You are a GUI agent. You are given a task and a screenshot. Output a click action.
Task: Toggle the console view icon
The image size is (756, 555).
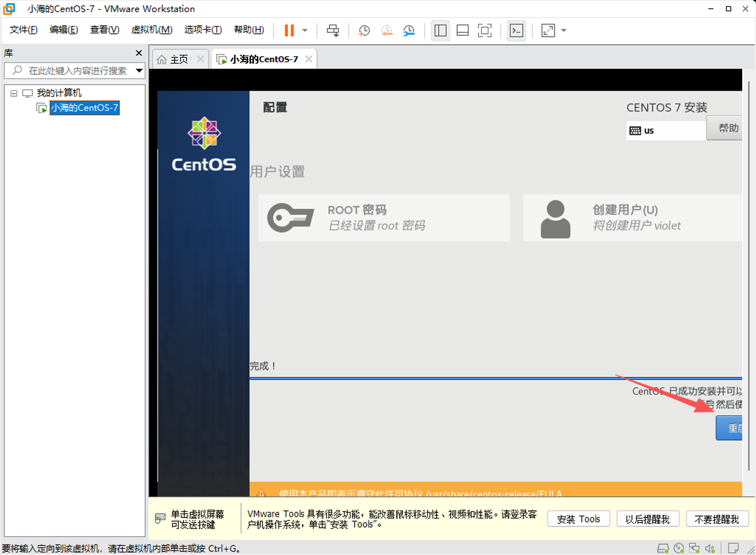pos(516,31)
